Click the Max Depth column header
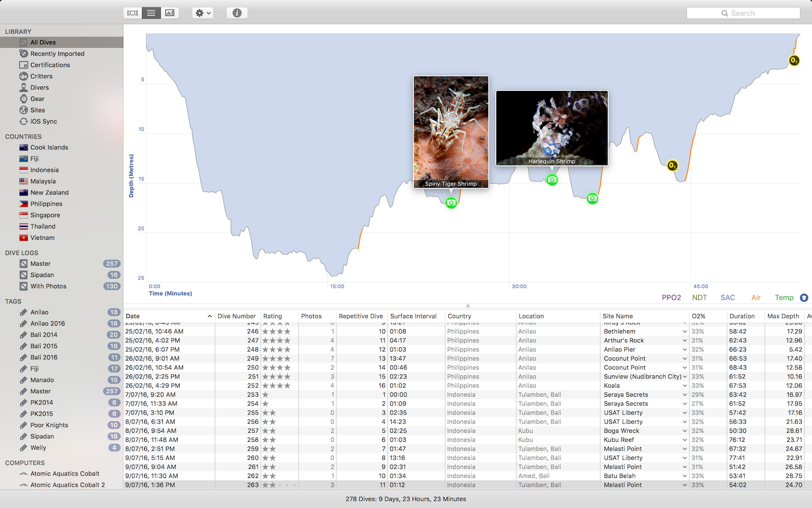This screenshot has height=508, width=812. [x=783, y=316]
